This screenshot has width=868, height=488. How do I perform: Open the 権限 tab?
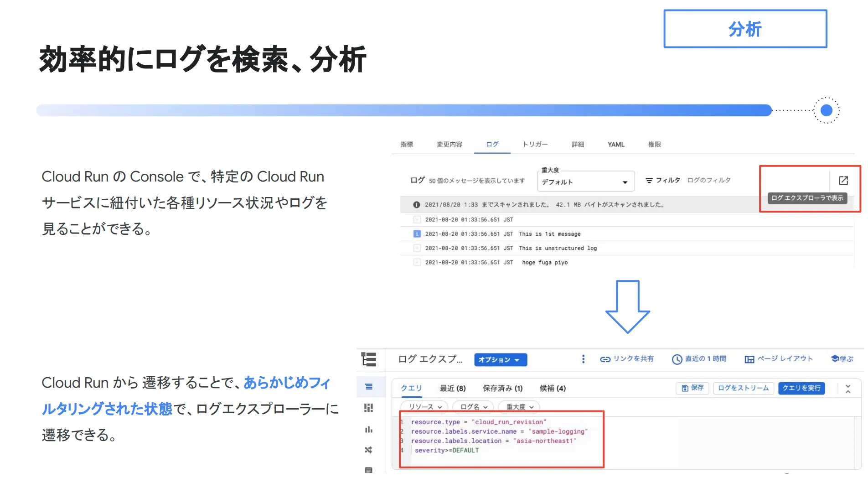pos(655,145)
